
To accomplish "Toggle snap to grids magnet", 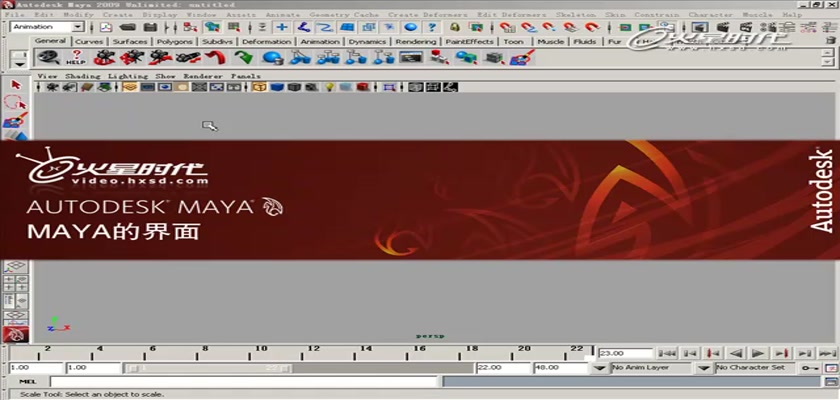I will 506,27.
